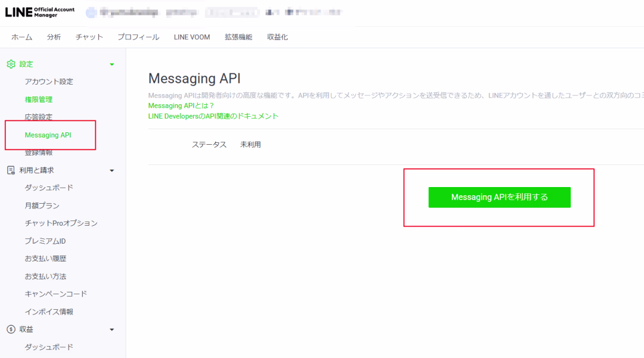Select 権限管理 in the sidebar
The height and width of the screenshot is (358, 644).
click(39, 99)
